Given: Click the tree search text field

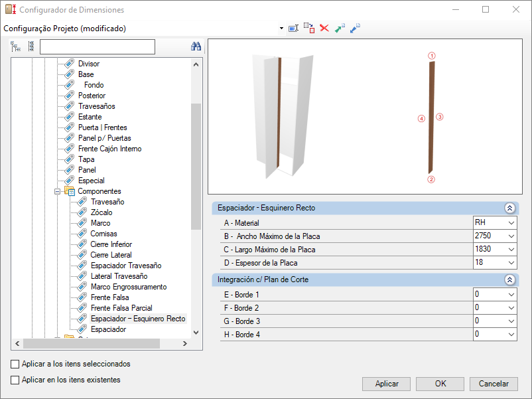Looking at the screenshot, I should (98, 47).
